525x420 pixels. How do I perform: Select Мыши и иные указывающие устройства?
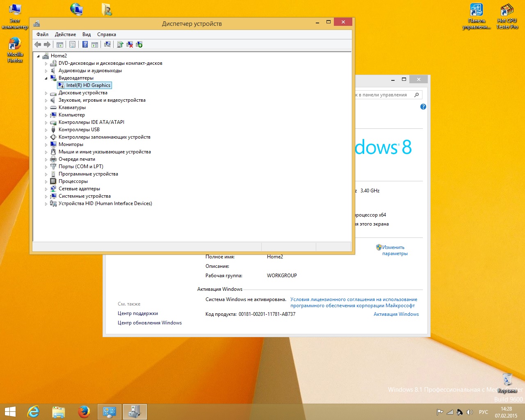(105, 152)
